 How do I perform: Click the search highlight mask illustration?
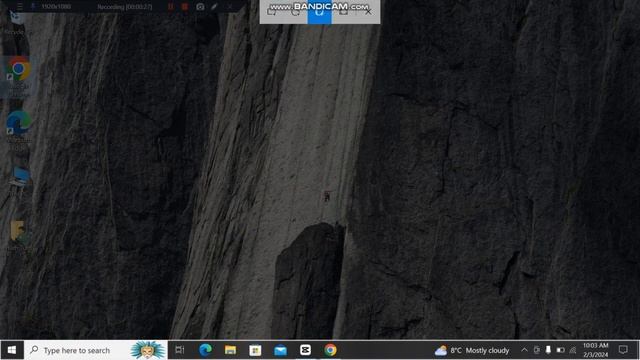[148, 350]
